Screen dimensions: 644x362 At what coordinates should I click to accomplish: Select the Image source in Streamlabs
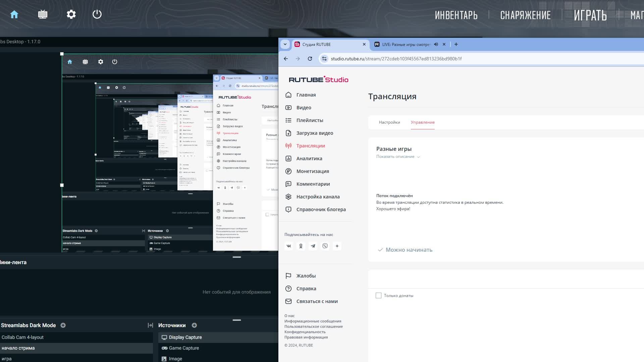pos(218,359)
